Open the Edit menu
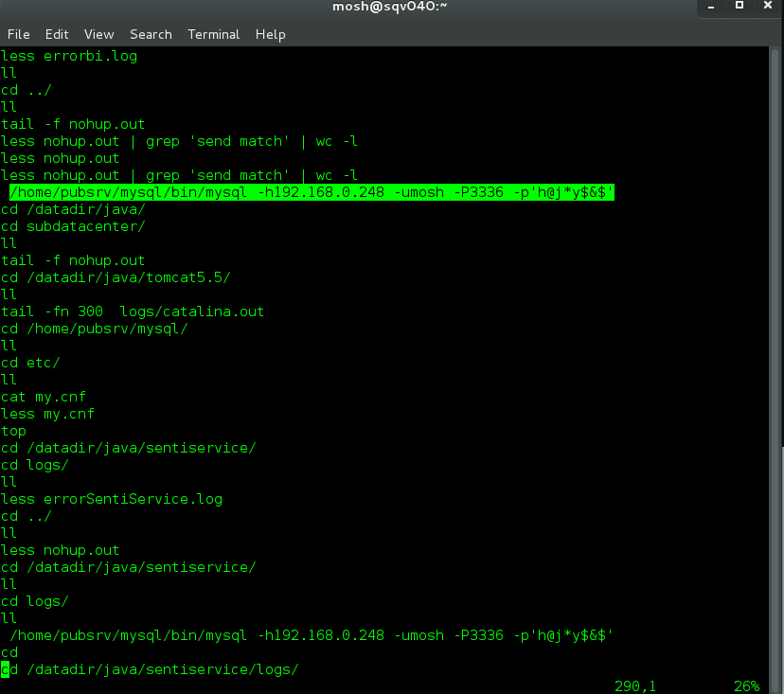The height and width of the screenshot is (694, 784). point(57,34)
